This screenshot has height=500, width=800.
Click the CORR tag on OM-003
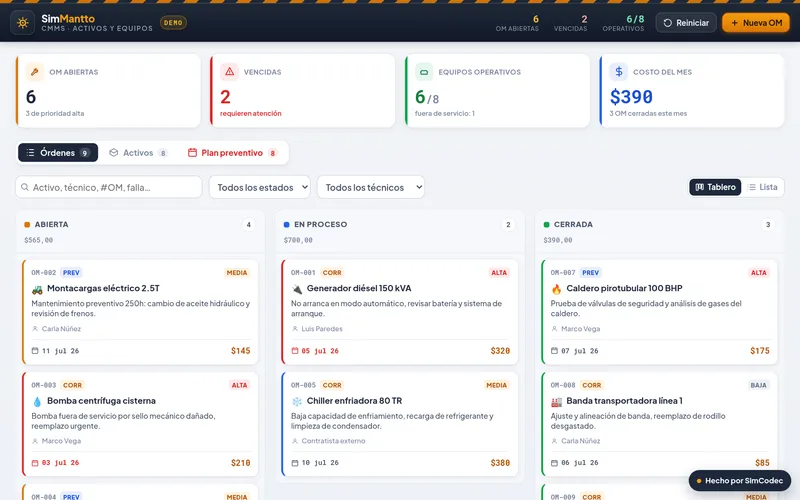pyautogui.click(x=72, y=385)
